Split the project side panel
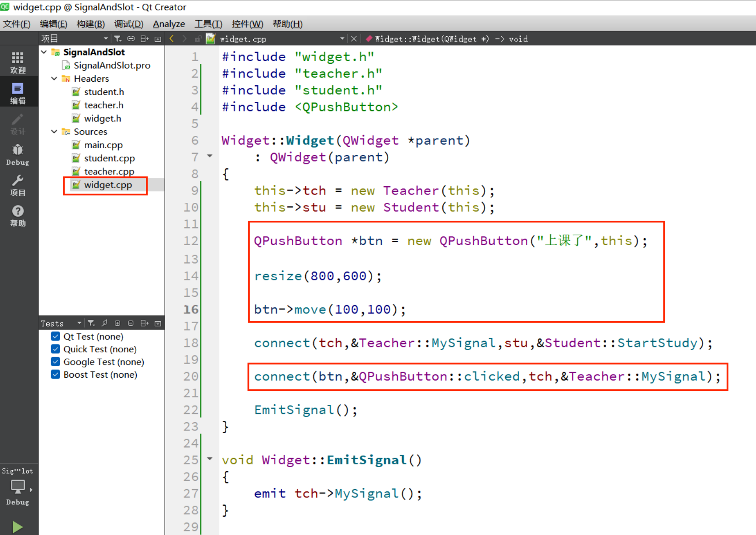Screen dimensions: 756x535 (145, 39)
